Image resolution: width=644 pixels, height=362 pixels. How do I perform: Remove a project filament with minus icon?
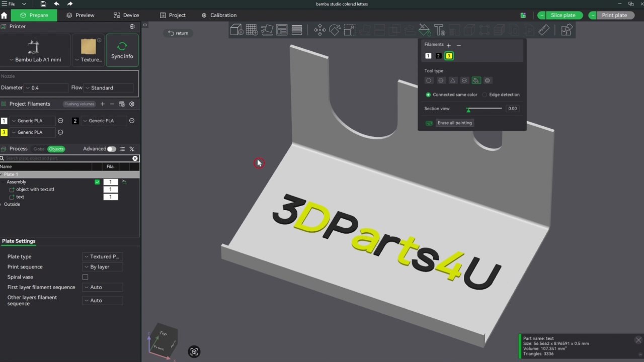point(112,104)
